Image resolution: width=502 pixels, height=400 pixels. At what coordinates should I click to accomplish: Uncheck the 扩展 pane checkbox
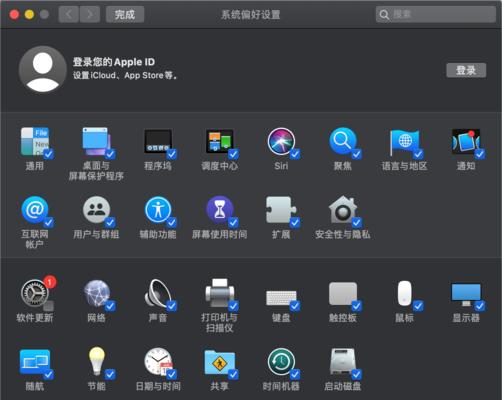pyautogui.click(x=295, y=222)
